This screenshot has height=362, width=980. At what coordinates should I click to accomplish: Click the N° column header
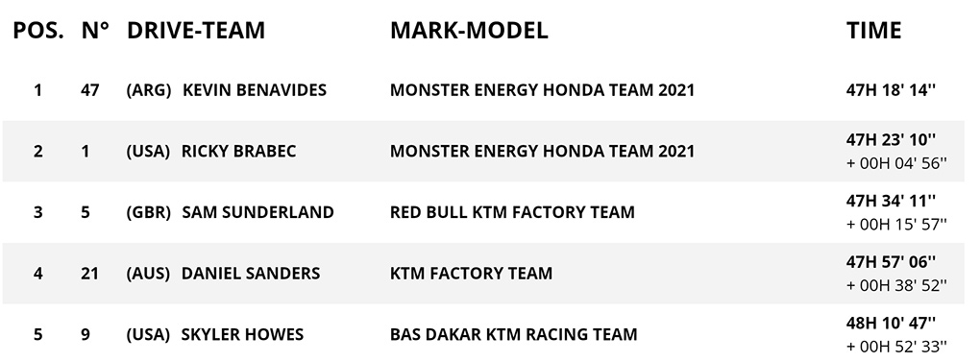95,30
